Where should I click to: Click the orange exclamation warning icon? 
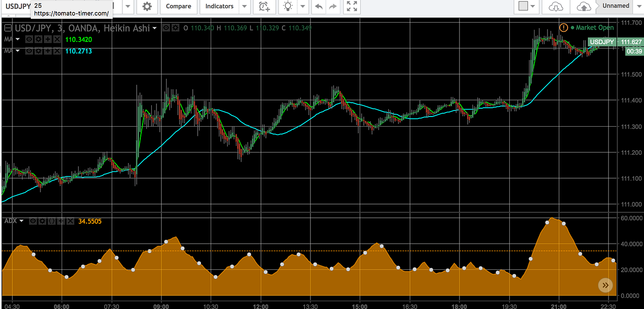point(563,28)
